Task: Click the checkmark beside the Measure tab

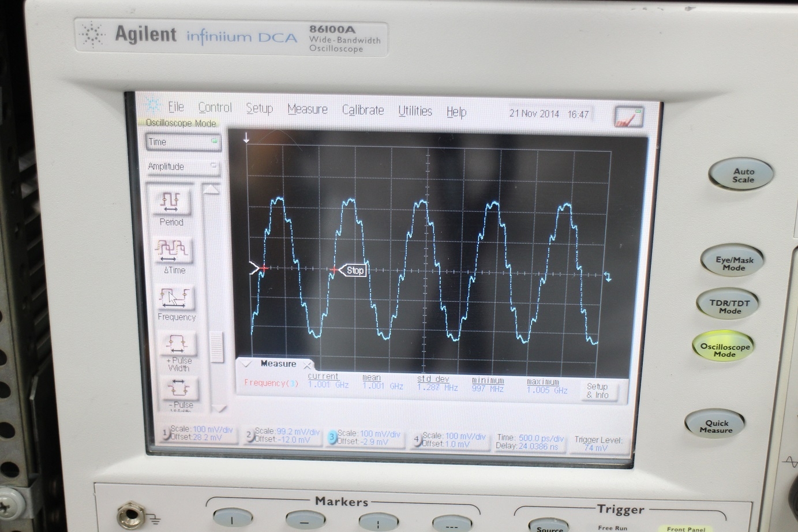Action: [246, 364]
